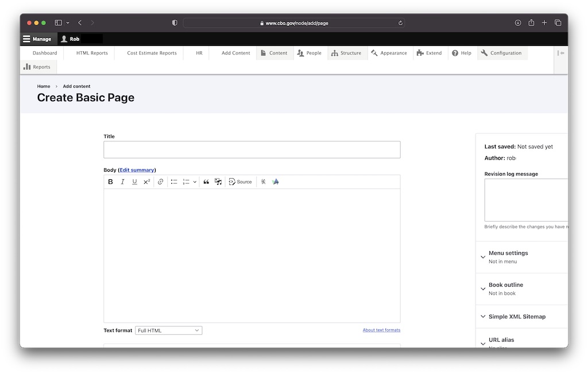
Task: Open the About text formats link
Action: (381, 330)
